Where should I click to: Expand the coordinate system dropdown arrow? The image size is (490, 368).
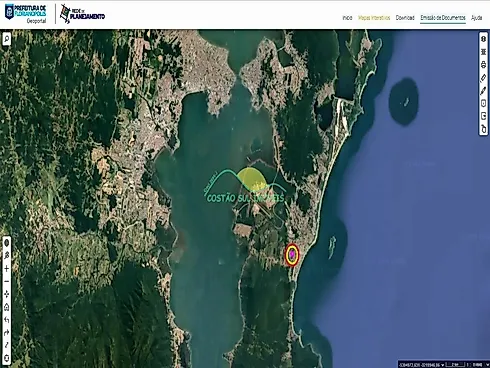(443, 365)
